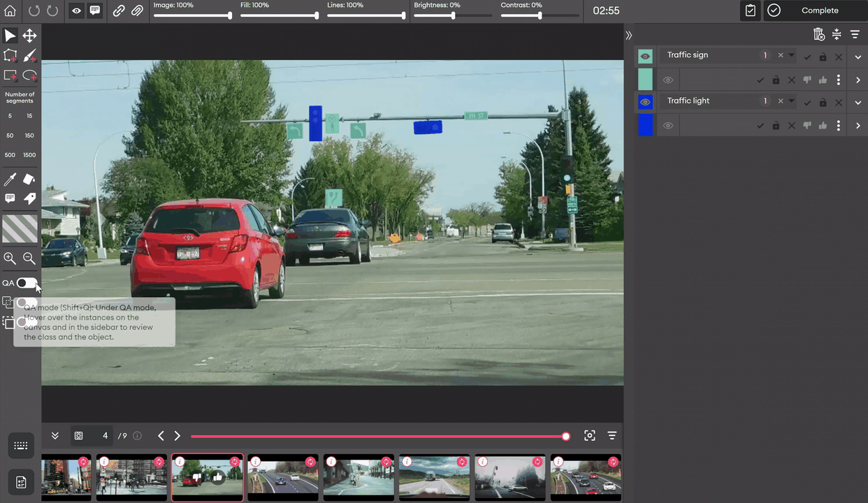Viewport: 868px width, 503px height.
Task: Adjust the Fill opacity slider
Action: [280, 15]
